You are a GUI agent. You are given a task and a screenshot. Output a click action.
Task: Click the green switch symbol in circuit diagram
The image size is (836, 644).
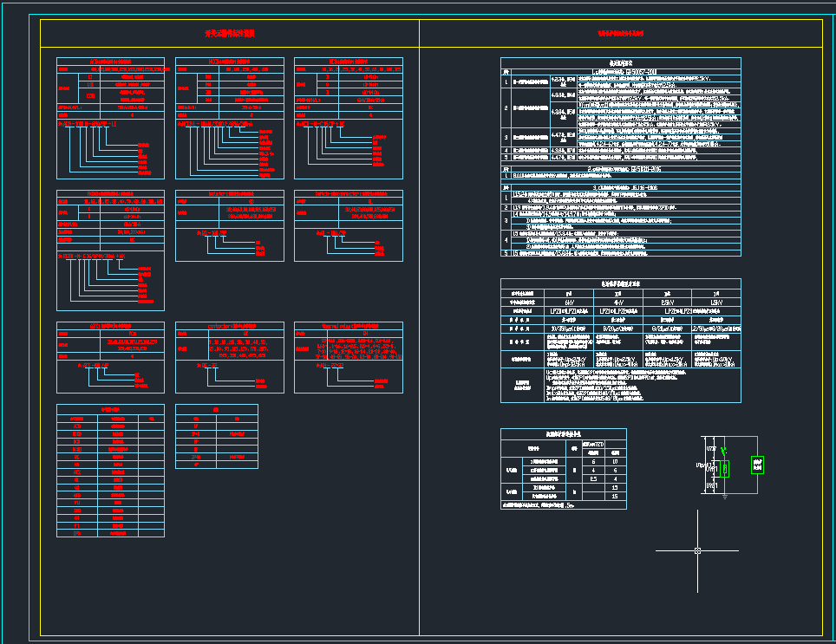(723, 450)
